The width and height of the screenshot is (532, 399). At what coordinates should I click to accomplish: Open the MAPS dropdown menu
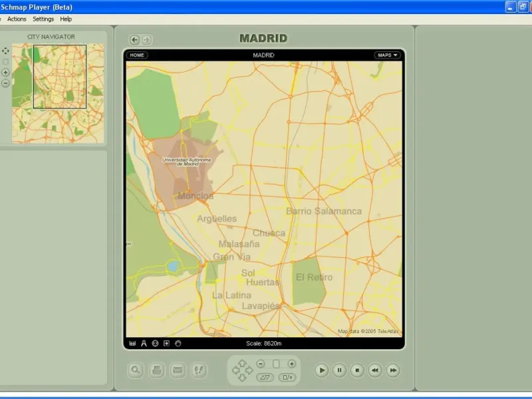pyautogui.click(x=387, y=55)
